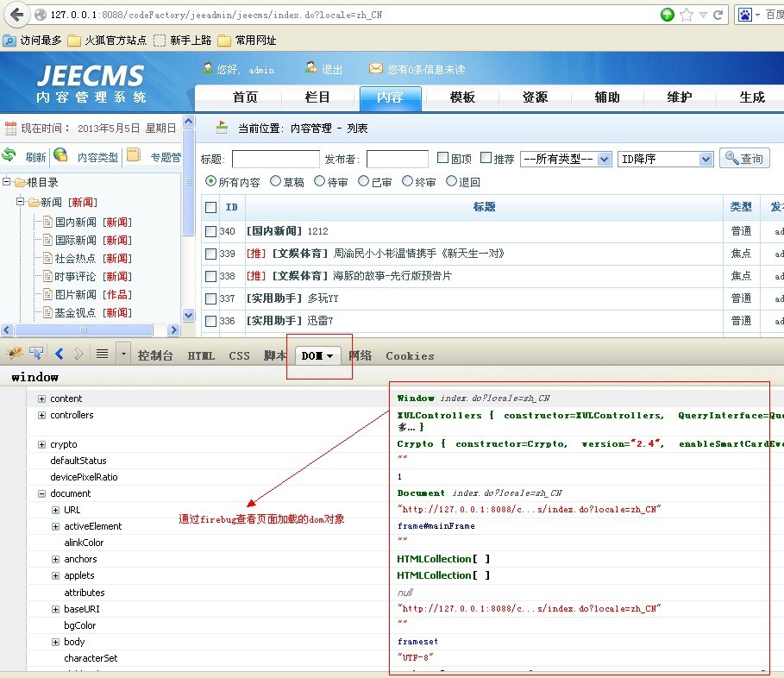The height and width of the screenshot is (678, 784).
Task: Open 时事评论 channel in tree
Action: [75, 277]
